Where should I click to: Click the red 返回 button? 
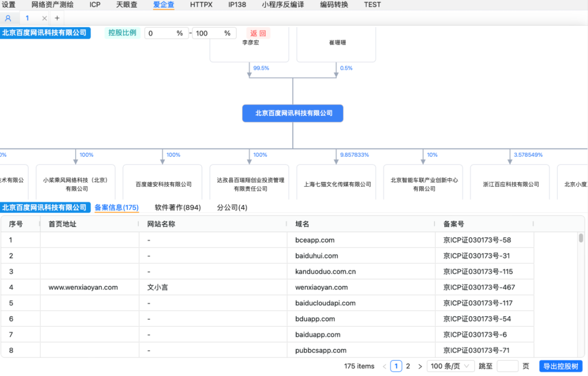(x=256, y=33)
